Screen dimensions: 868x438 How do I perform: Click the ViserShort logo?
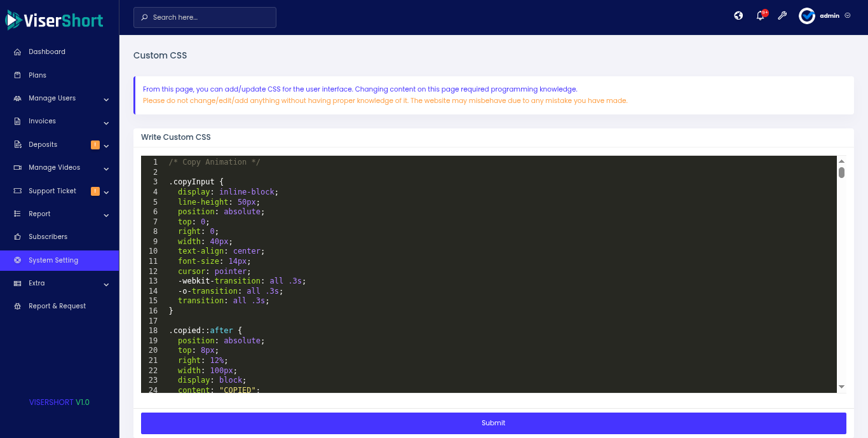point(55,20)
